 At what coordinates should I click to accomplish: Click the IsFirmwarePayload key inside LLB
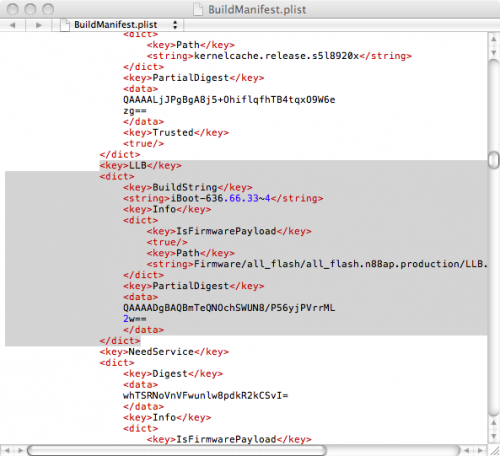[229, 231]
